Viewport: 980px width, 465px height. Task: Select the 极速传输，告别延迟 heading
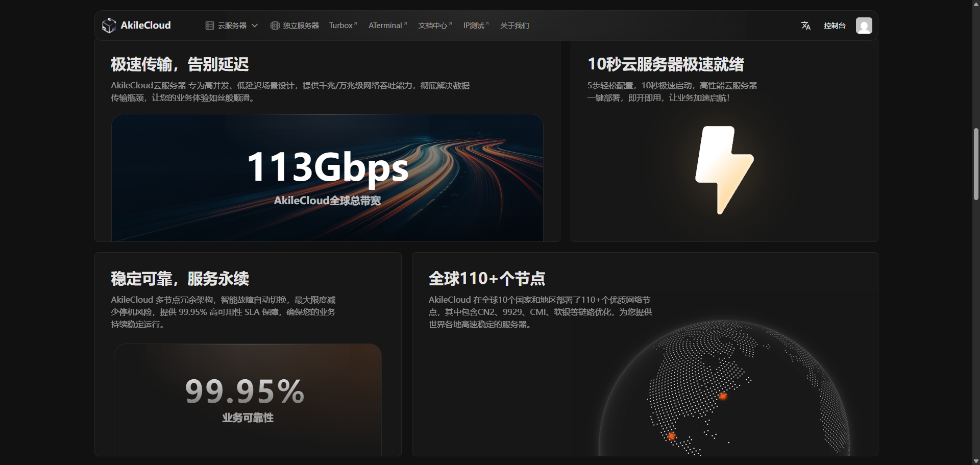180,64
